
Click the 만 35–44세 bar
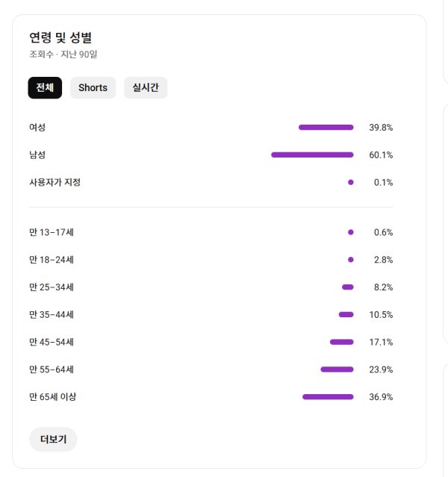pos(346,315)
